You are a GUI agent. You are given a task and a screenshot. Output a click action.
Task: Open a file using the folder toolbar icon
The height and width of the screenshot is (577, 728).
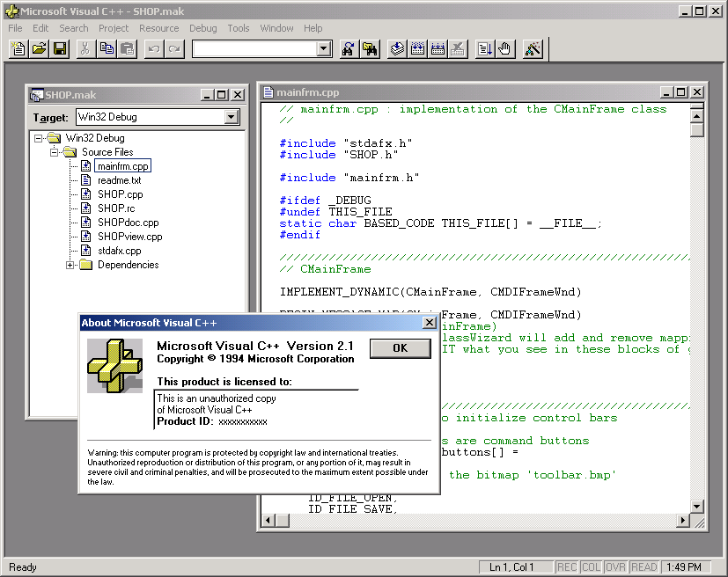click(40, 48)
